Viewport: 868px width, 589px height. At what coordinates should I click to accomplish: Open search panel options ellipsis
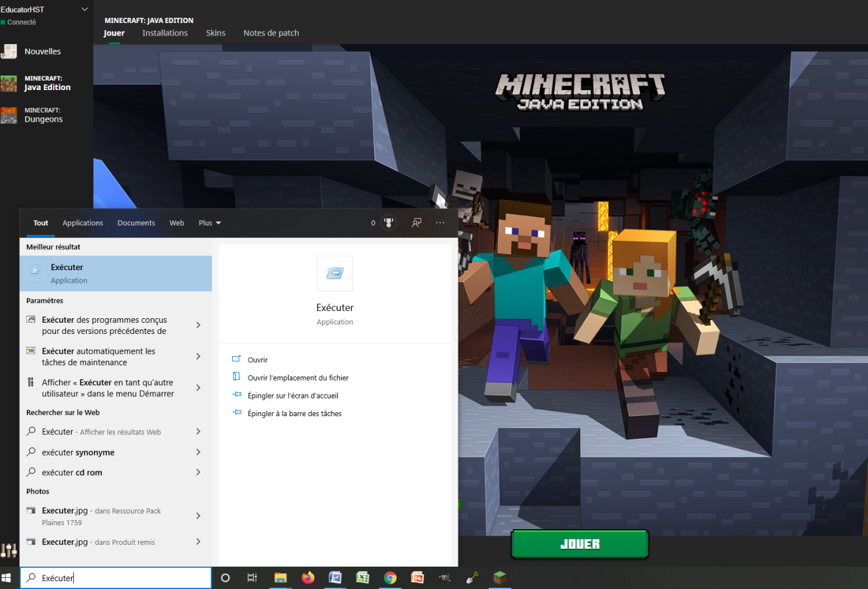tap(441, 223)
